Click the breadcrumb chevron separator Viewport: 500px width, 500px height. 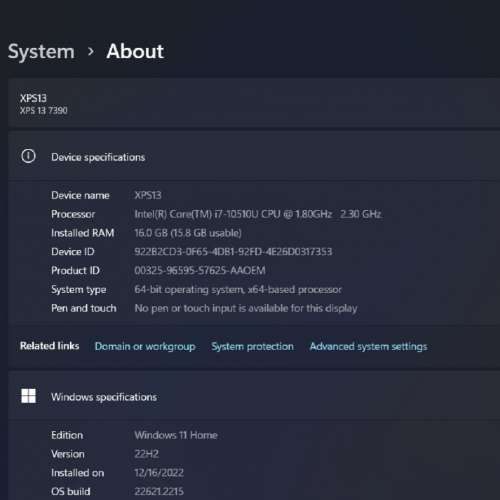91,51
